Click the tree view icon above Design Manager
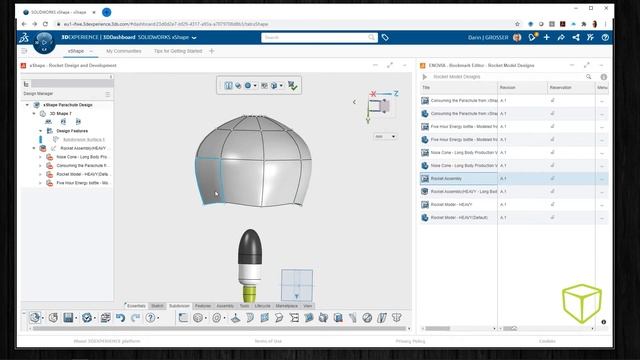Screen dimensions: 640x360 (26, 84)
